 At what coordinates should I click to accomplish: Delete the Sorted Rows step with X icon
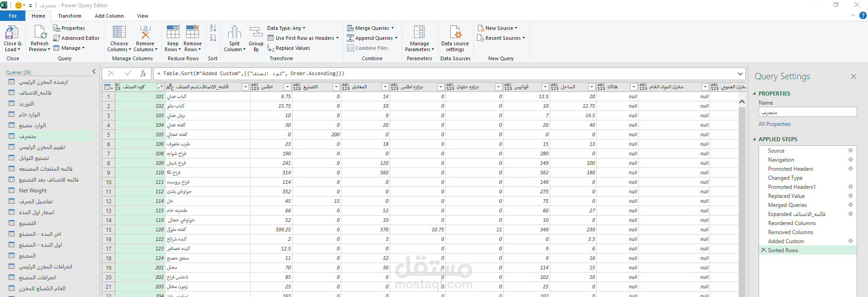coord(764,250)
